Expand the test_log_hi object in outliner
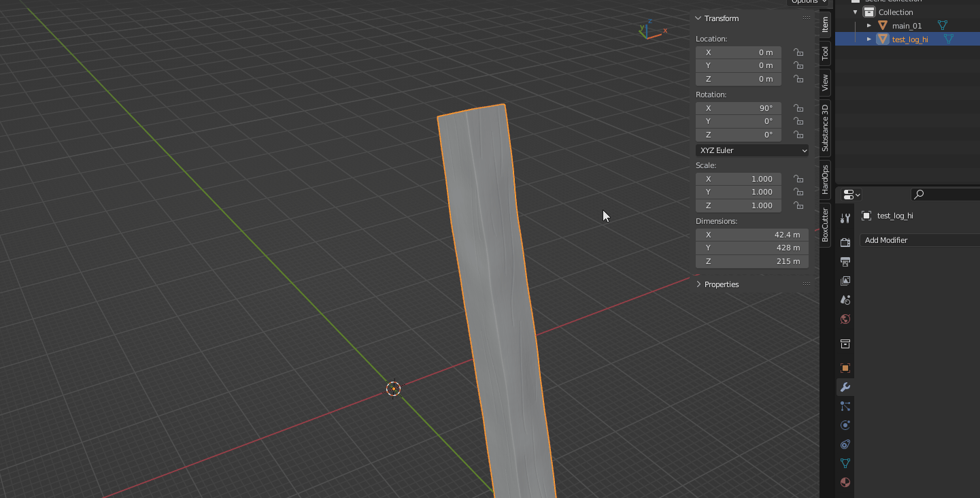The width and height of the screenshot is (980, 498). 868,39
